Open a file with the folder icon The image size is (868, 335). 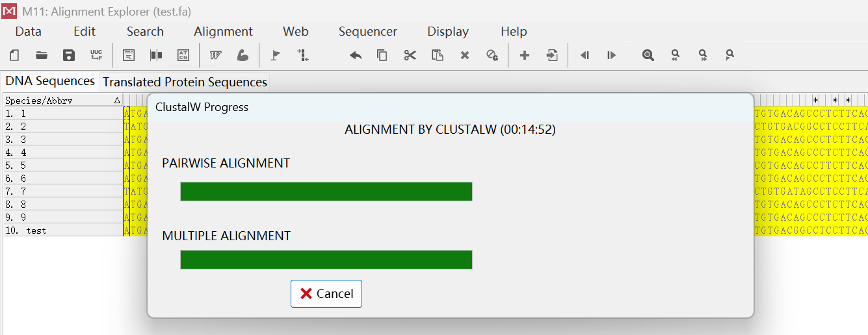point(42,55)
